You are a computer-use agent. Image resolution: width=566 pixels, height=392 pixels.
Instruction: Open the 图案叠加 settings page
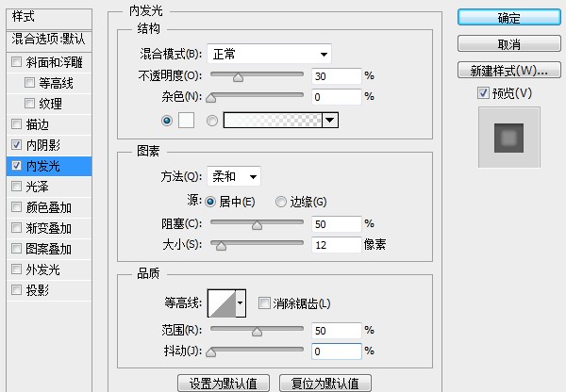49,249
